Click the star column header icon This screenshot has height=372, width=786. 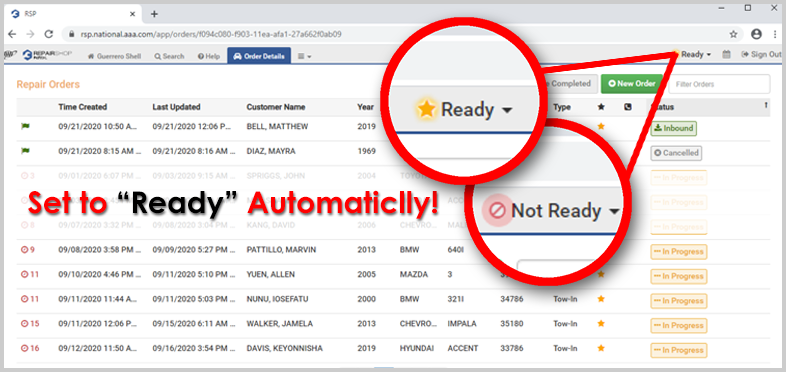(601, 107)
